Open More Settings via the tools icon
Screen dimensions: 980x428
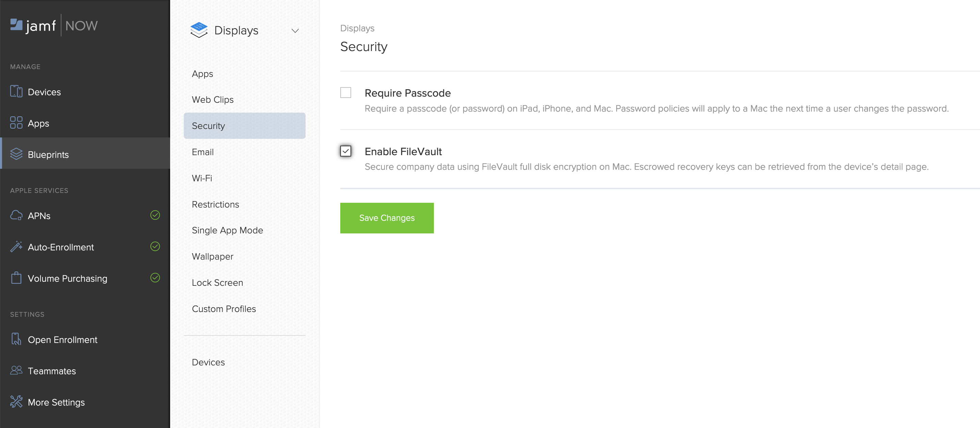tap(16, 402)
